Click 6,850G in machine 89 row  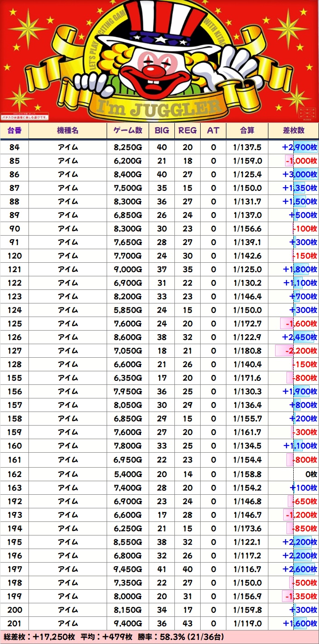click(x=128, y=215)
